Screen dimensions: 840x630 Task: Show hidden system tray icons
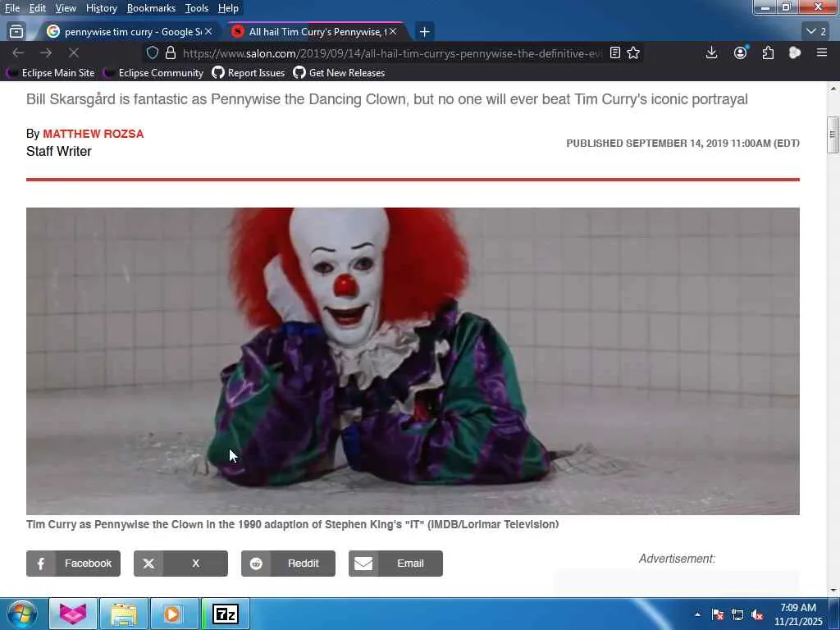(697, 614)
